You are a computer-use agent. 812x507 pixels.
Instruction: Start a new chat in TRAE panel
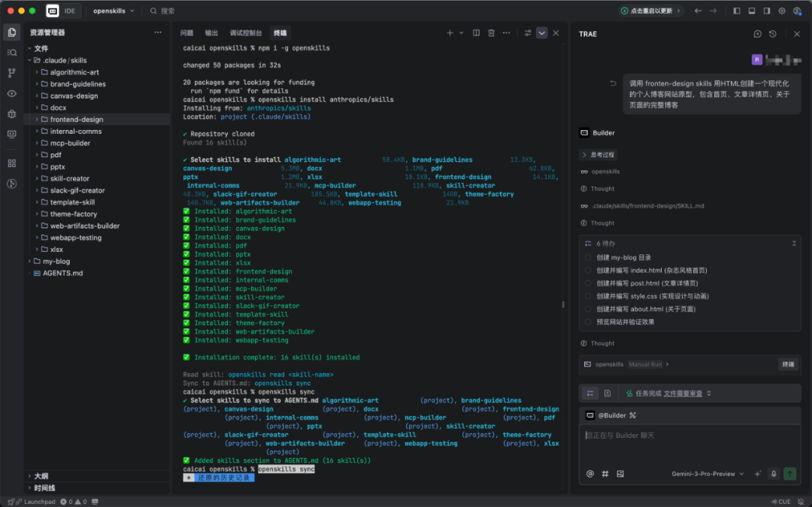click(x=757, y=34)
